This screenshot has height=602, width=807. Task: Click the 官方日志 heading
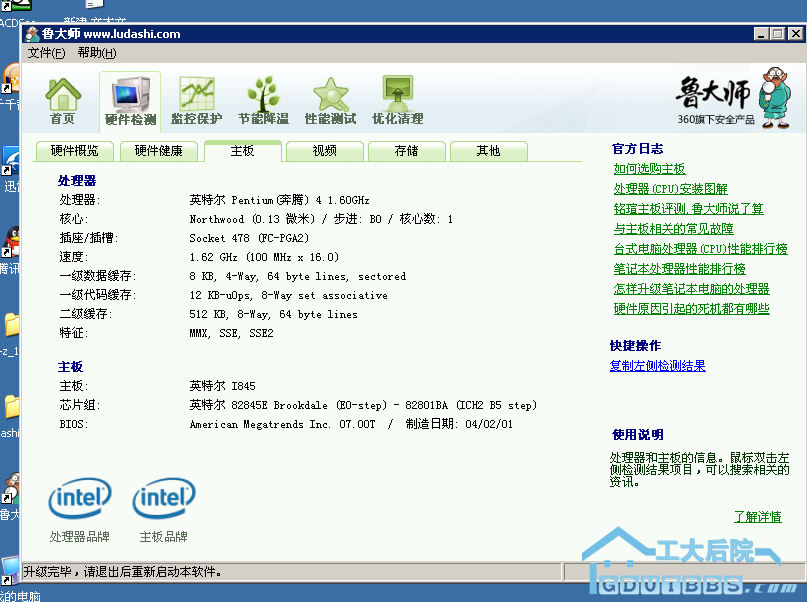tap(638, 149)
